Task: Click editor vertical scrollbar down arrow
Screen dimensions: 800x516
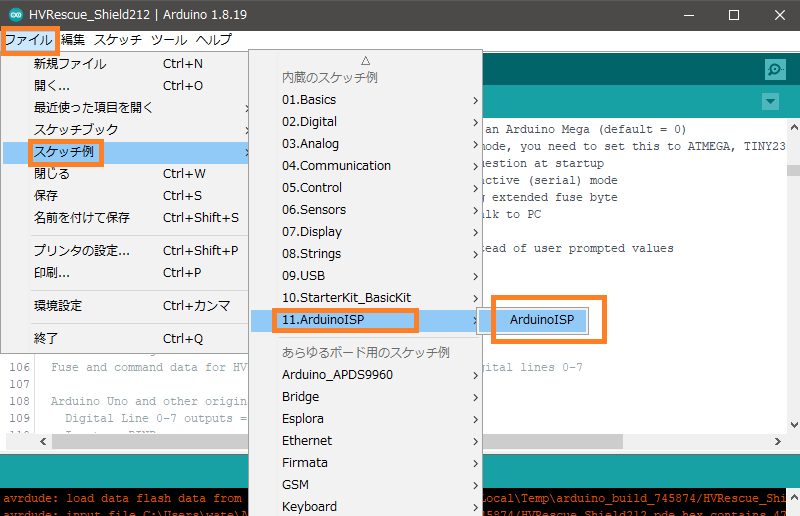Action: (793, 425)
